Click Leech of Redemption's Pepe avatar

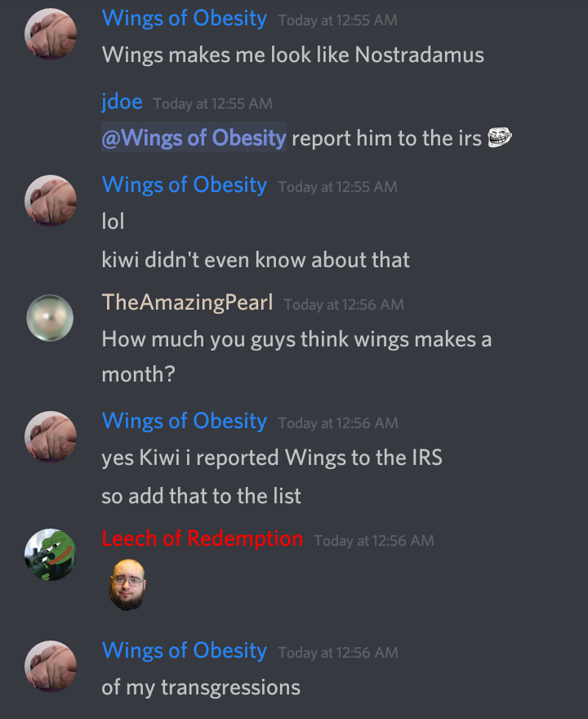(50, 555)
